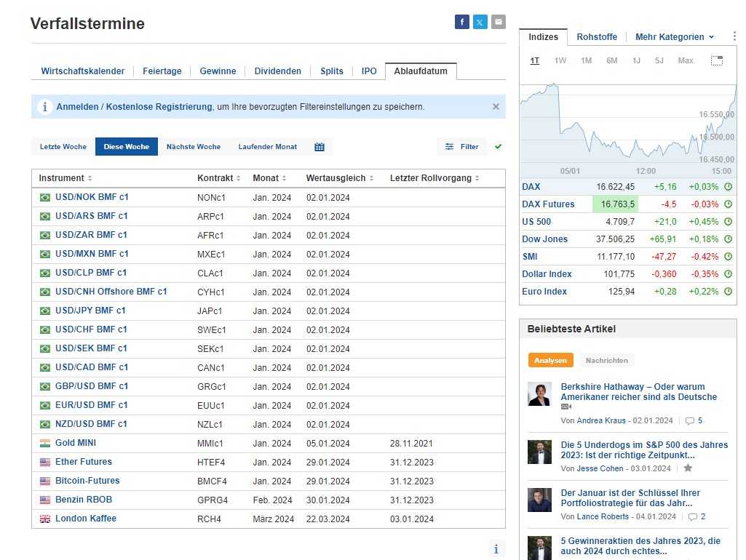Open the calendar date picker icon
746x560 pixels.
[x=320, y=147]
